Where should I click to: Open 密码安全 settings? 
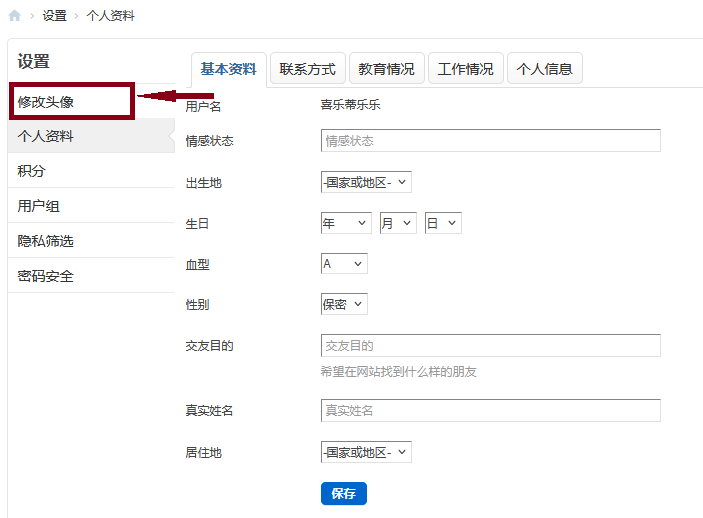(46, 276)
